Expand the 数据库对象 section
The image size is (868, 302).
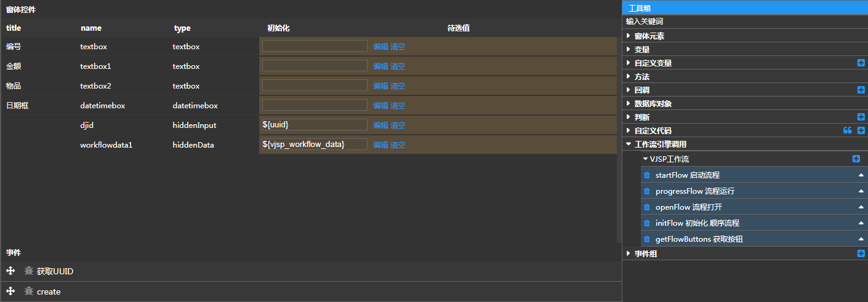tap(629, 104)
